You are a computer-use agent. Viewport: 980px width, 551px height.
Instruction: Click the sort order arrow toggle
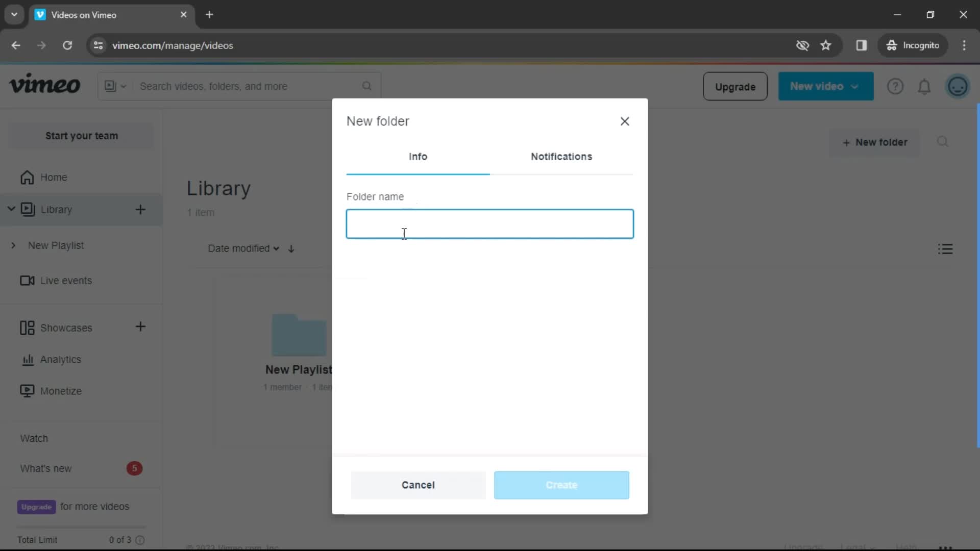(292, 248)
